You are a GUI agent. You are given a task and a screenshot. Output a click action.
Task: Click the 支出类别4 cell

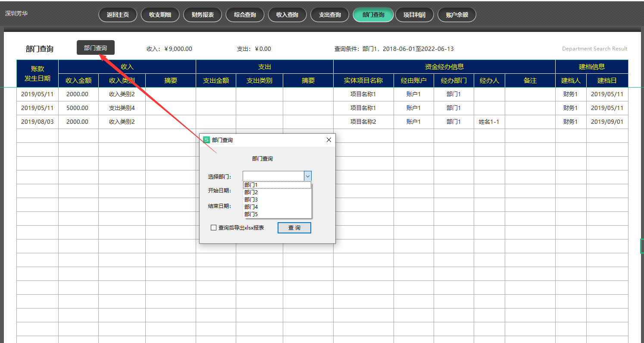(122, 108)
